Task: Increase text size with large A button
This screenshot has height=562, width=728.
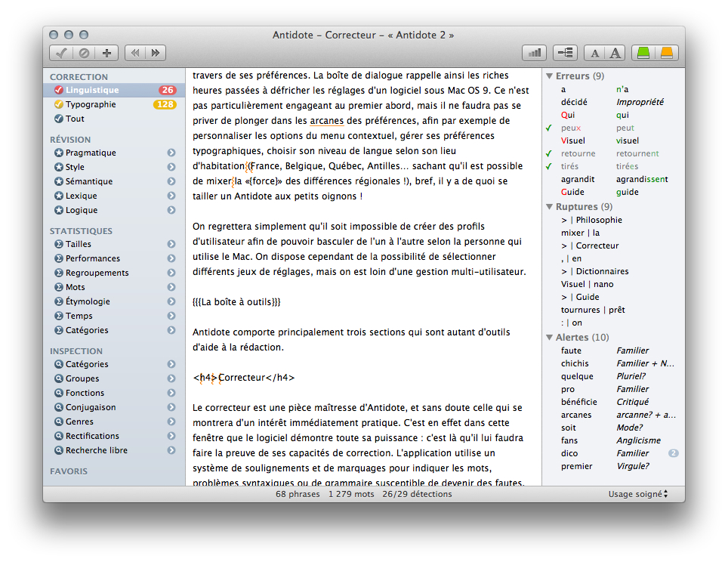Action: pyautogui.click(x=615, y=53)
